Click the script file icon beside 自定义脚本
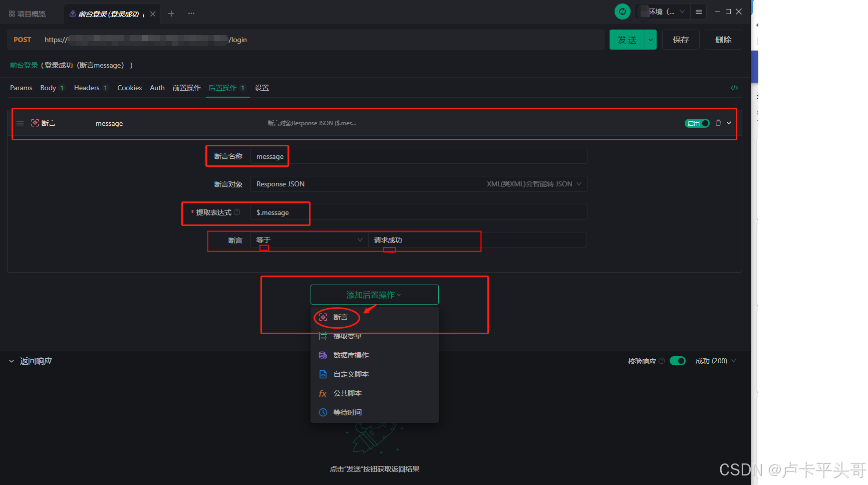 pos(323,374)
